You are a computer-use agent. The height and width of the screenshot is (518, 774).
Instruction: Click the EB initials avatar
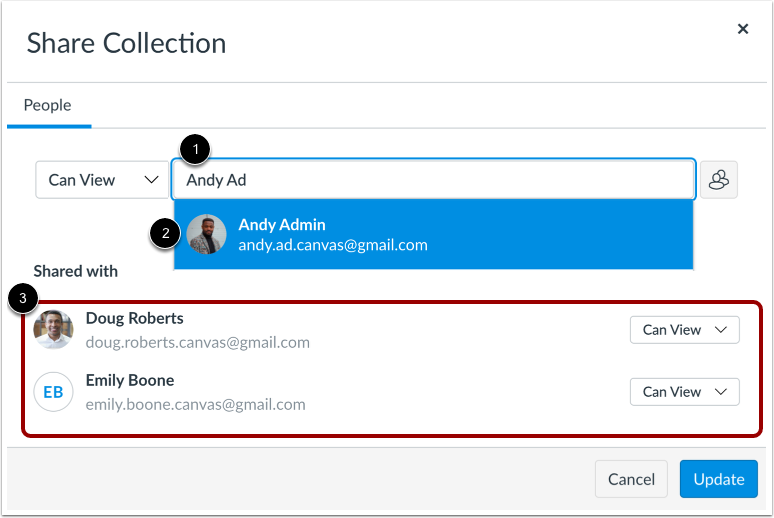pos(53,392)
